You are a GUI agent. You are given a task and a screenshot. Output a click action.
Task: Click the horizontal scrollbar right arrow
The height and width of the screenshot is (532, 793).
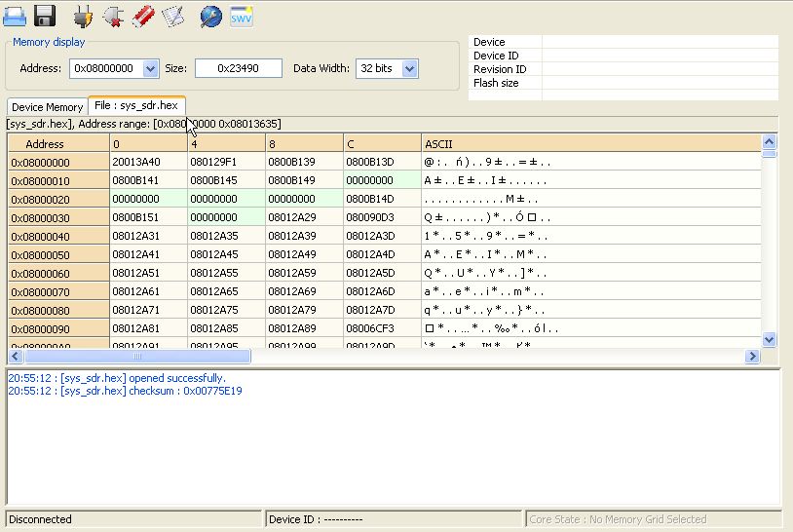click(x=752, y=357)
